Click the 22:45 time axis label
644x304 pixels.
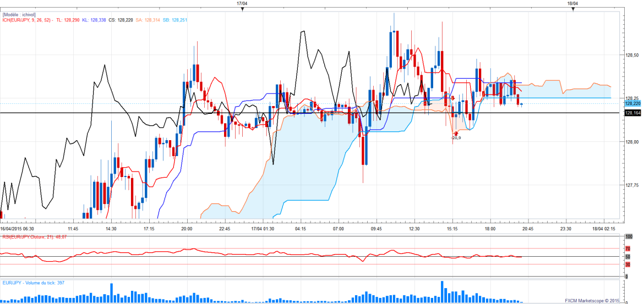(x=225, y=229)
